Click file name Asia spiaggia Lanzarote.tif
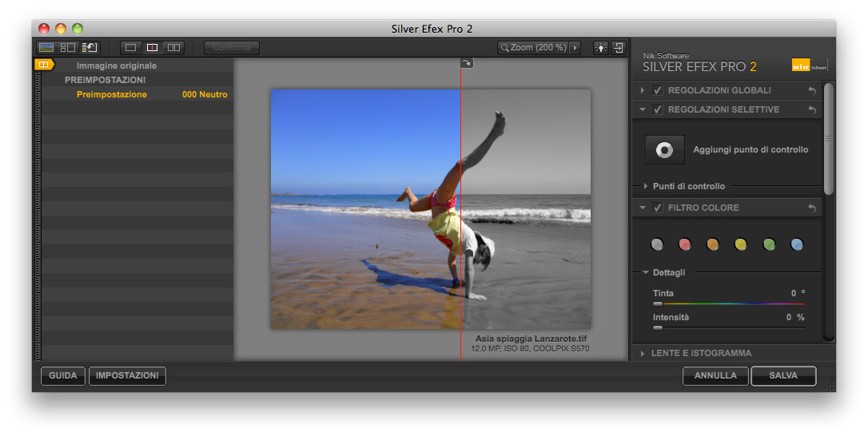868x436 pixels. coord(531,339)
